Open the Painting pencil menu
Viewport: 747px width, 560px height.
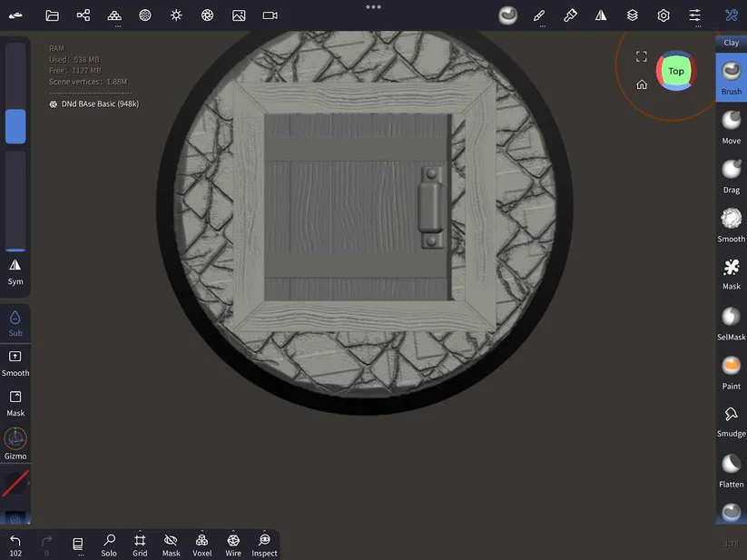tap(539, 15)
